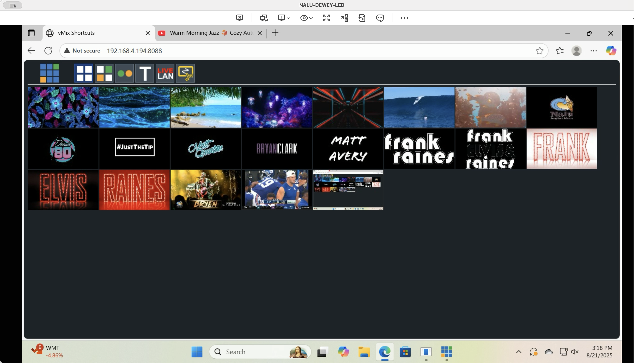Select the red neon tunnel input
This screenshot has width=644, height=363.
point(348,107)
